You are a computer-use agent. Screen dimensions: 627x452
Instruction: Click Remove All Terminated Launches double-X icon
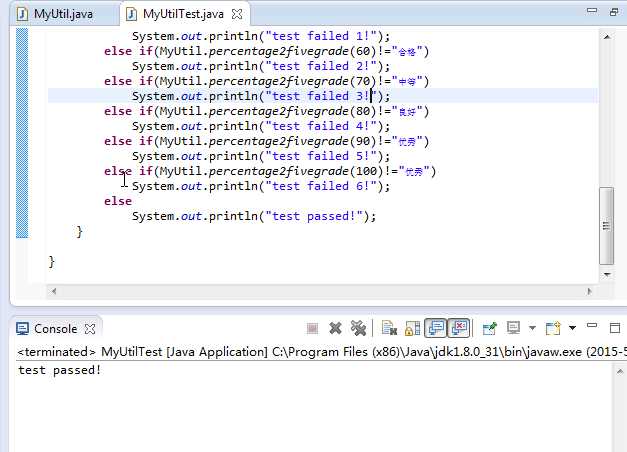(358, 329)
